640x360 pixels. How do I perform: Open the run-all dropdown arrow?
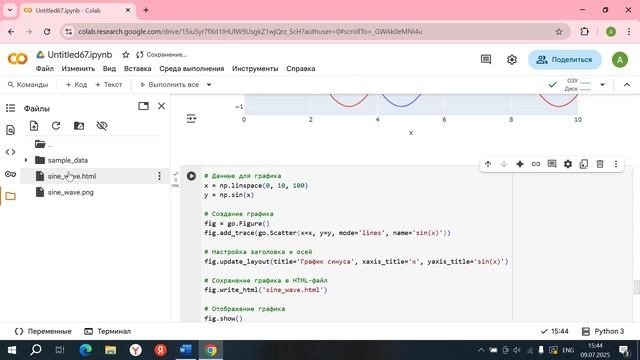point(209,85)
